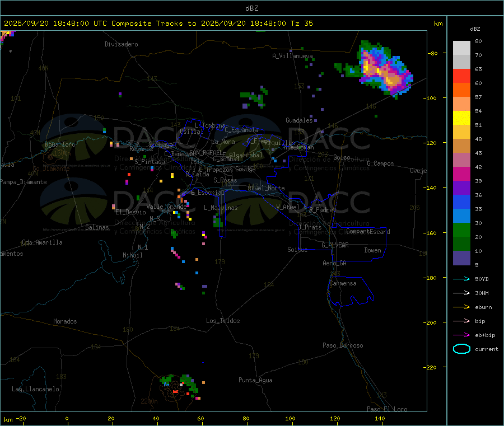Click the 5 dBZ purple legend swatch
Image resolution: width=504 pixels, height=426 pixels.
(461, 258)
